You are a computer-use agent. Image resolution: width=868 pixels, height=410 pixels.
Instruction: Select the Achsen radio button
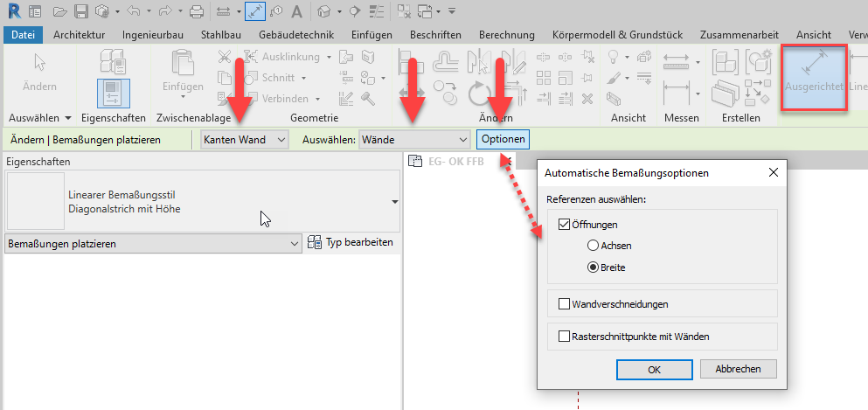pos(594,247)
